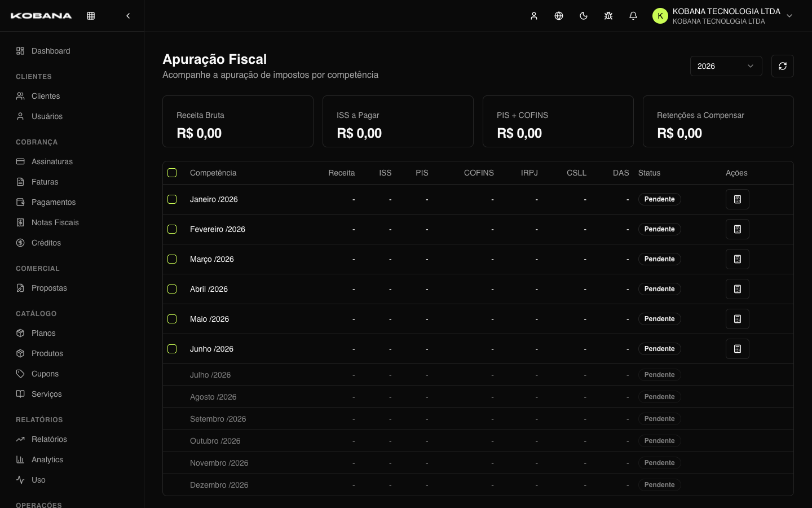
Task: Collapse the sidebar with the chevron arrow
Action: pos(128,16)
